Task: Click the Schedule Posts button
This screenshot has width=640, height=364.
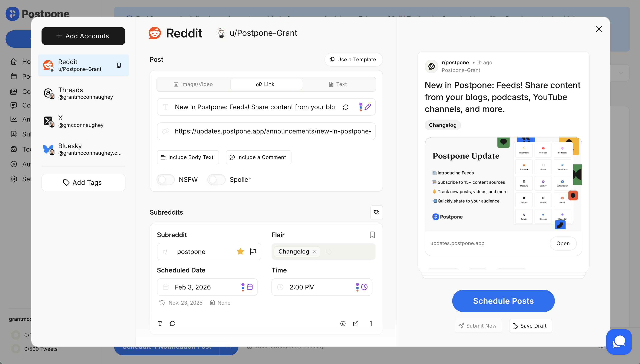Action: point(503,301)
